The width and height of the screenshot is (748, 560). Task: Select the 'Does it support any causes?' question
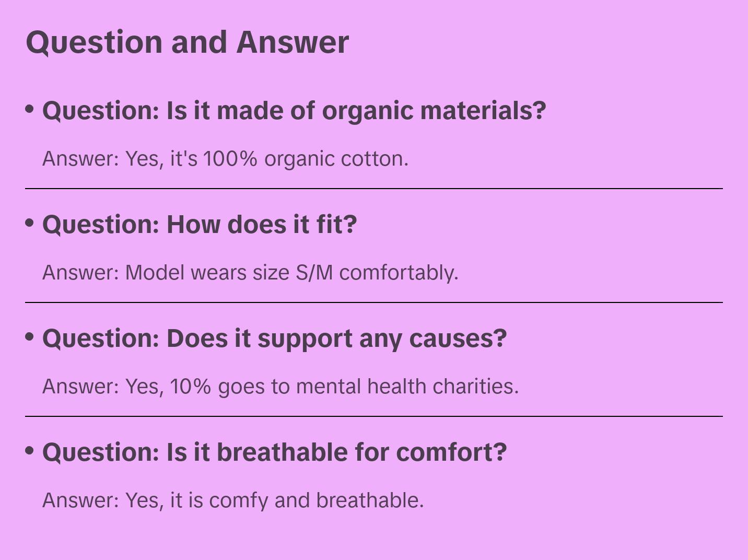click(274, 339)
